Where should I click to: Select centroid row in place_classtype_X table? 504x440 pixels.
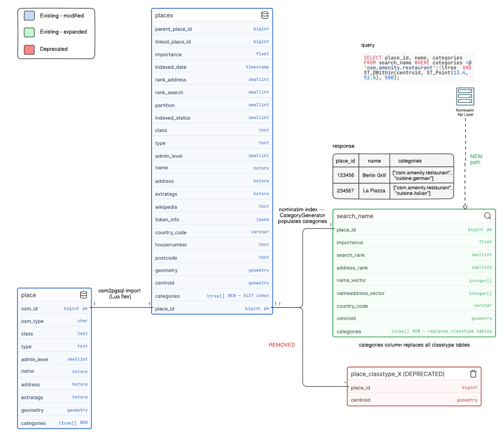click(x=414, y=400)
